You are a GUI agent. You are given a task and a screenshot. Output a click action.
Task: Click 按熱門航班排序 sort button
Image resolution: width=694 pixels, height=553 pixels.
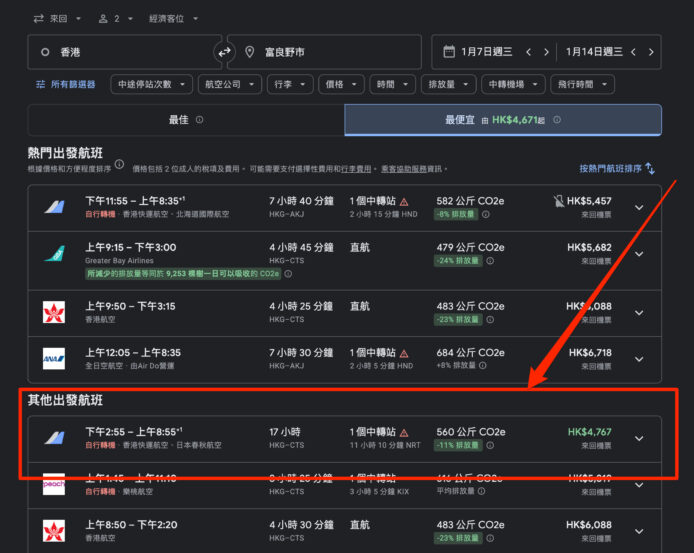(617, 169)
